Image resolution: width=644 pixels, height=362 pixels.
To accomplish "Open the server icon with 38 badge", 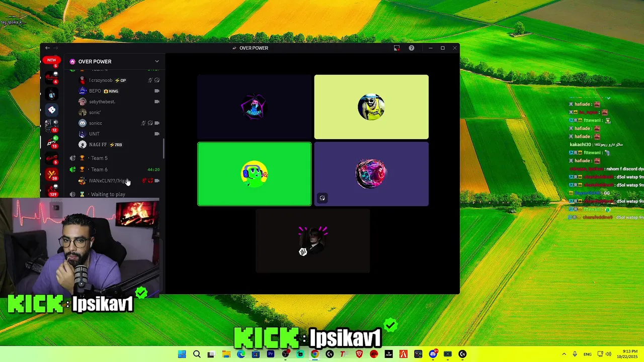I will pyautogui.click(x=52, y=175).
